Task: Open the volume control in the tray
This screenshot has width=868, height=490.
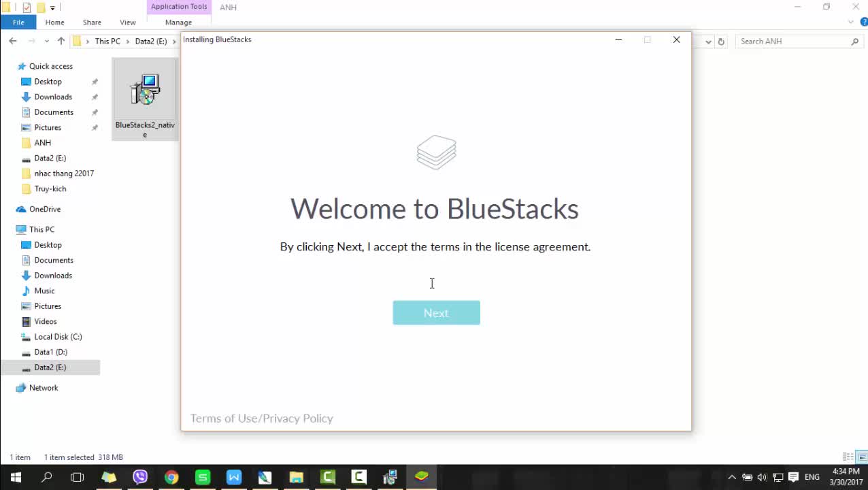Action: [762, 477]
